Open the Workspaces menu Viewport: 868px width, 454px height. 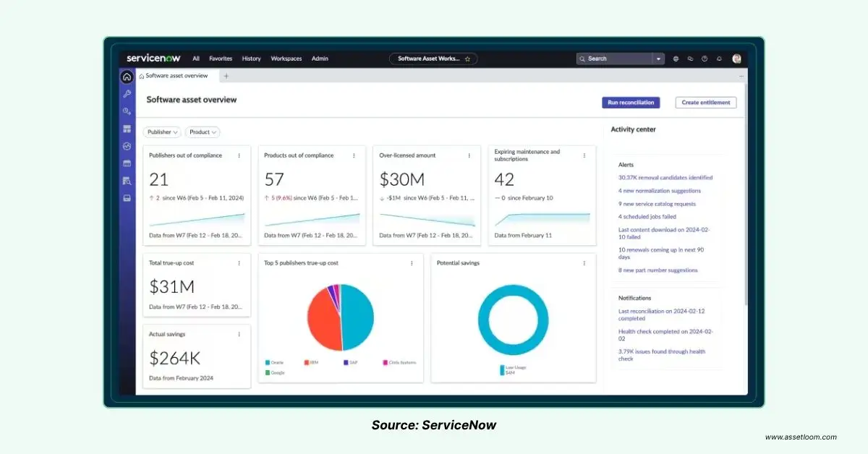point(286,59)
